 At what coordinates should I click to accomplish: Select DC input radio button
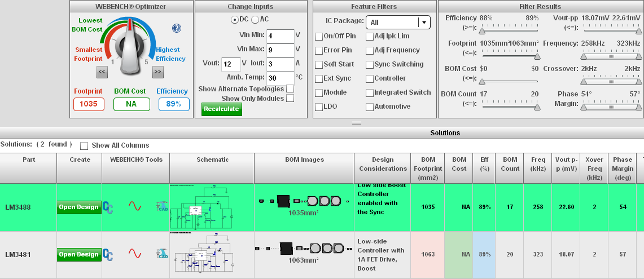click(235, 20)
